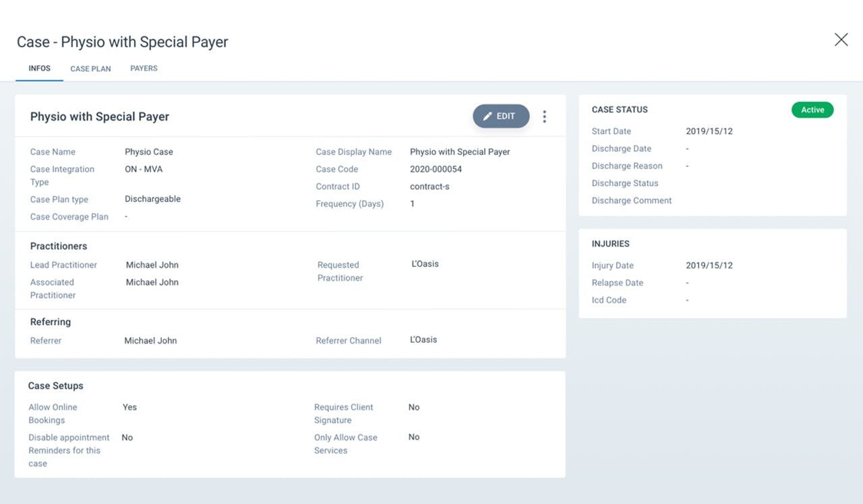Click the Discharge Comment field
This screenshot has height=504, width=863.
[632, 200]
